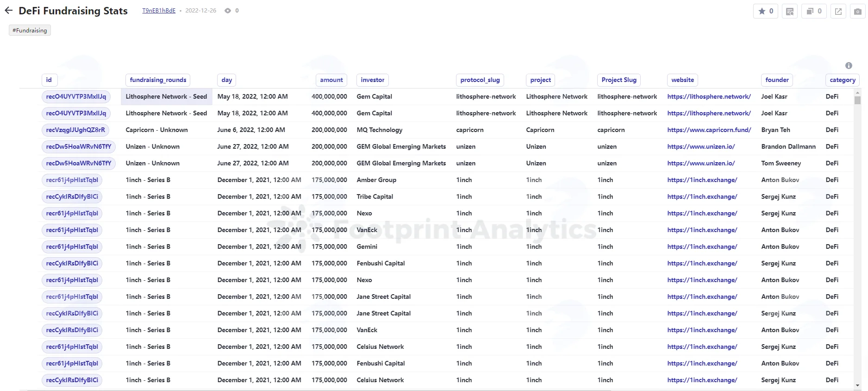Open record recVzqgIJUghQZ8rR id pill
868x391 pixels.
[x=75, y=130]
